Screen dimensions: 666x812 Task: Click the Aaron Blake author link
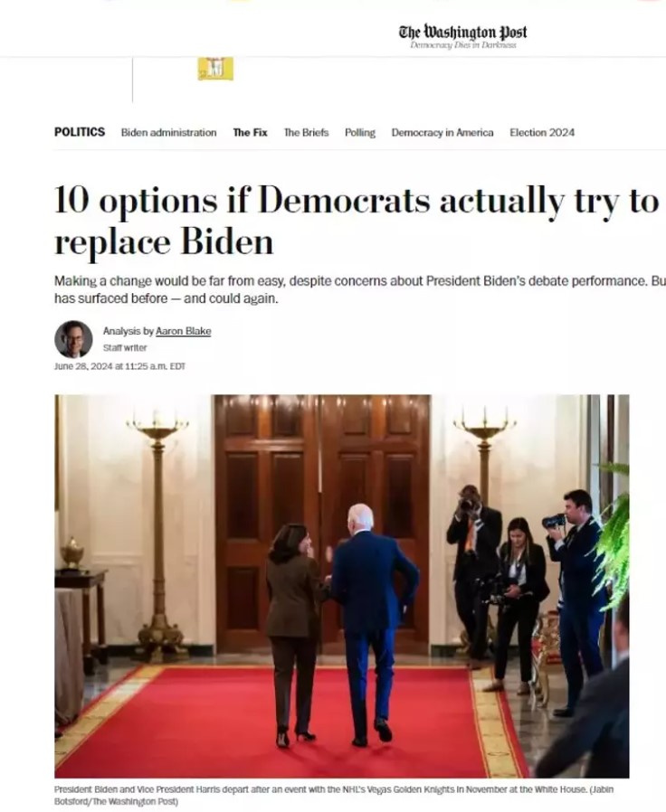click(x=183, y=331)
